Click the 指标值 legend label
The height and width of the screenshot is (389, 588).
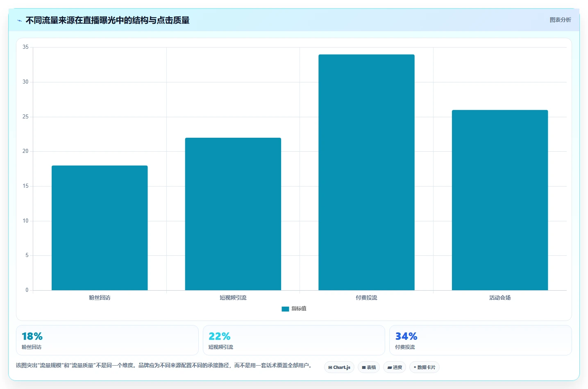pos(299,309)
